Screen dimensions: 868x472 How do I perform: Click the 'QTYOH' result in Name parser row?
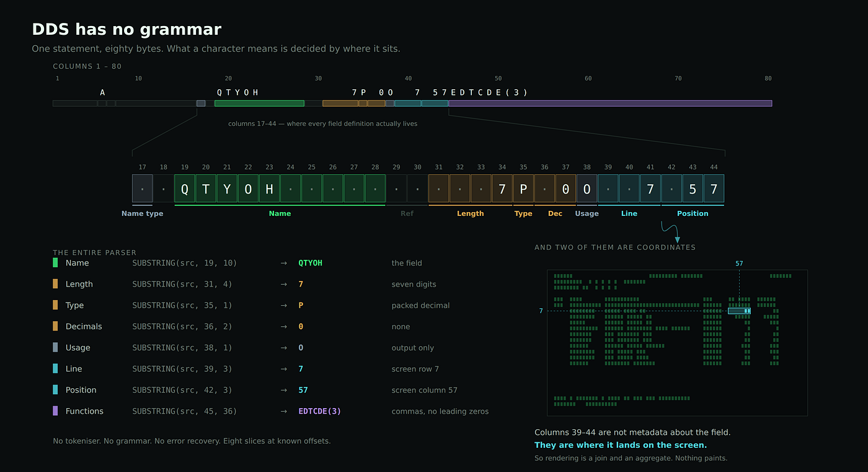pos(311,263)
